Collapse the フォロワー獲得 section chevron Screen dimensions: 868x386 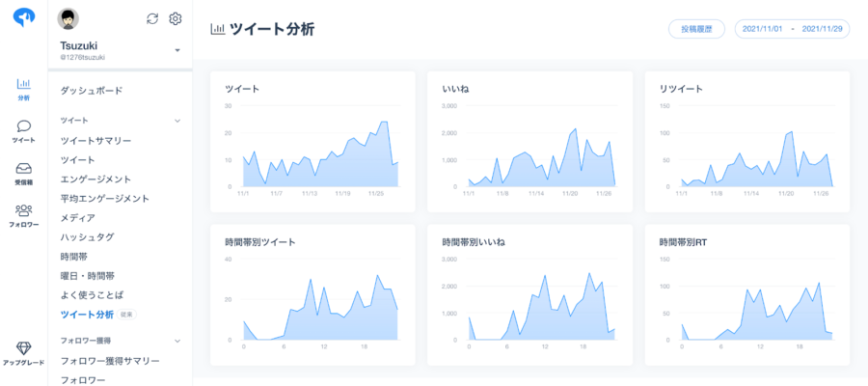coord(177,341)
